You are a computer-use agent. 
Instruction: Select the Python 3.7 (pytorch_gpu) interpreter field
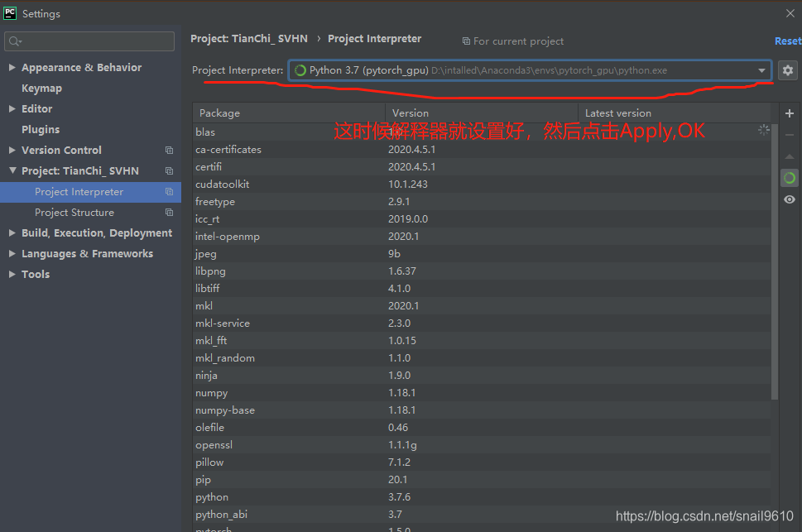pos(530,70)
